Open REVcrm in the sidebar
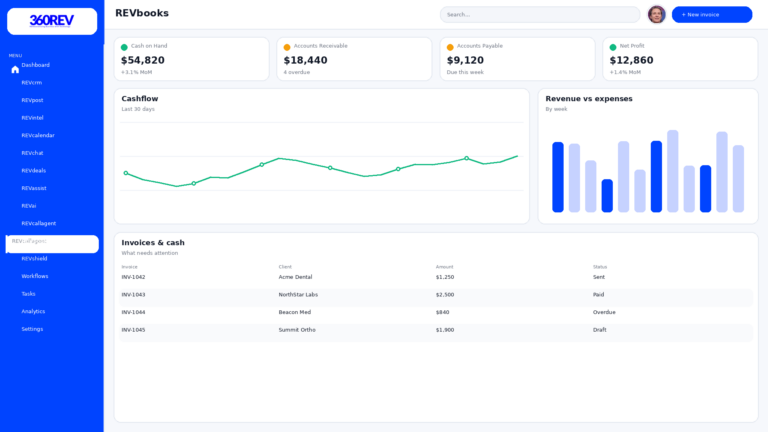 point(32,83)
